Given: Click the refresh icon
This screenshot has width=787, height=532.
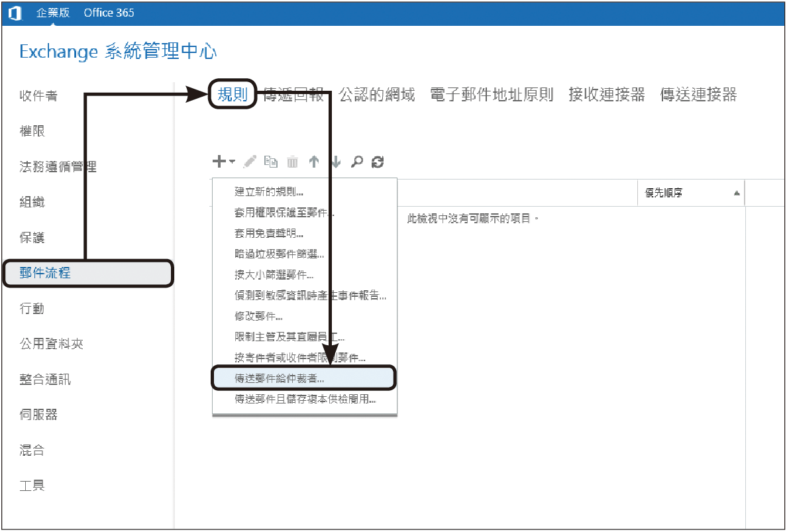Looking at the screenshot, I should 378,162.
